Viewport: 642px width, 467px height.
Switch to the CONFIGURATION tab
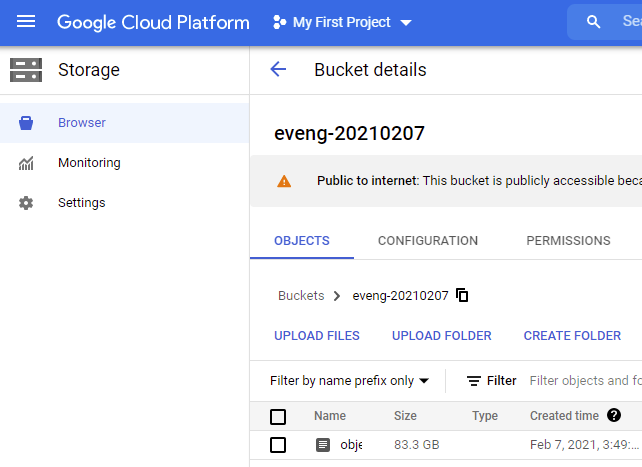(428, 241)
